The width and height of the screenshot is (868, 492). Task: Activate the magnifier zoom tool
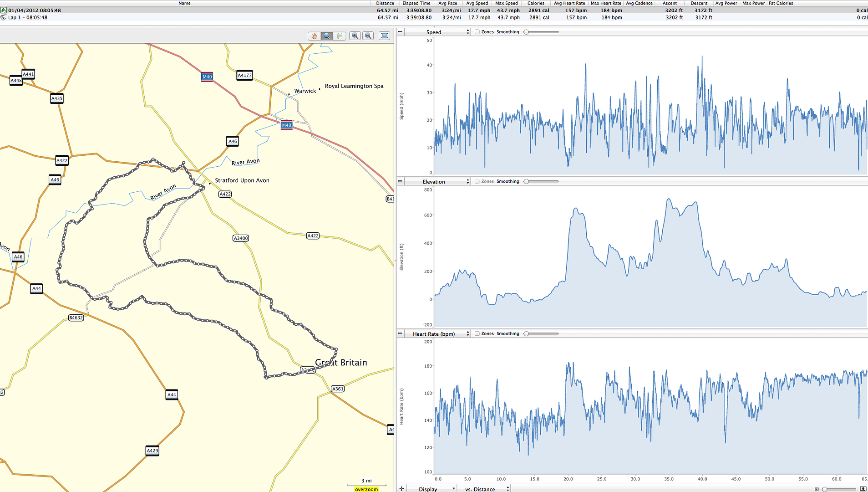click(x=326, y=36)
